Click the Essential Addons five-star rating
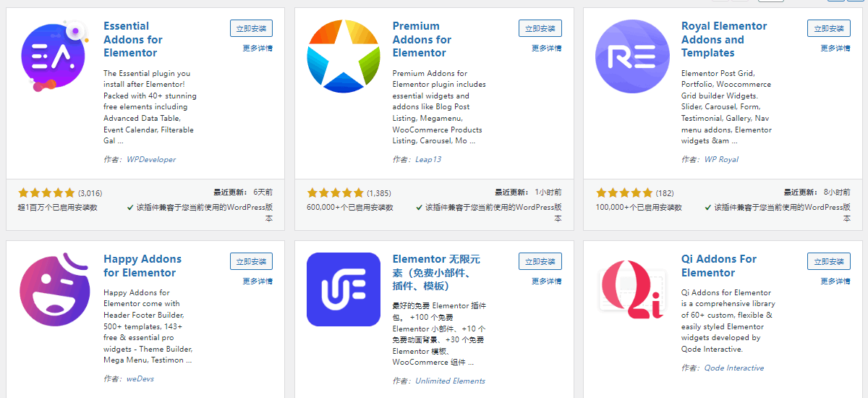This screenshot has width=868, height=398. tap(46, 193)
